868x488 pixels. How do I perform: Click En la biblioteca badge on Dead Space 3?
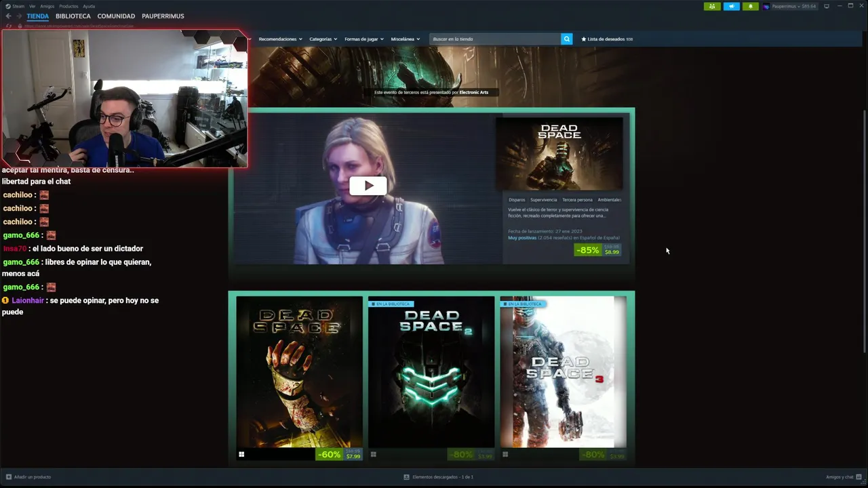click(523, 304)
